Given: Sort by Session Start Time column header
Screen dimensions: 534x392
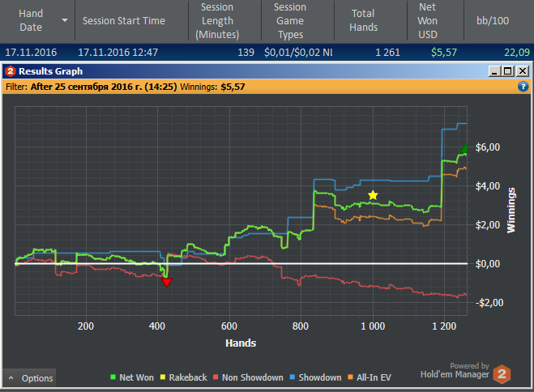Looking at the screenshot, I should pyautogui.click(x=131, y=21).
